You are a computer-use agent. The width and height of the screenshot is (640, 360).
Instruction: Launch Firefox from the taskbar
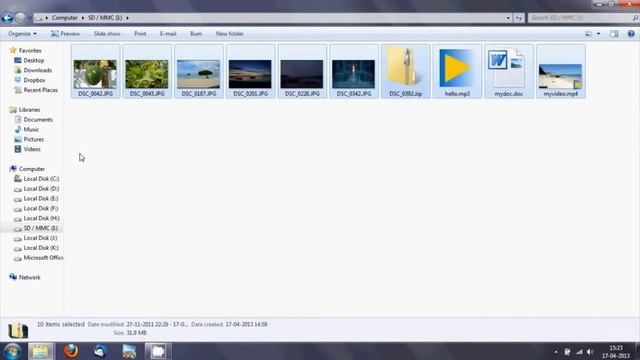tap(71, 351)
